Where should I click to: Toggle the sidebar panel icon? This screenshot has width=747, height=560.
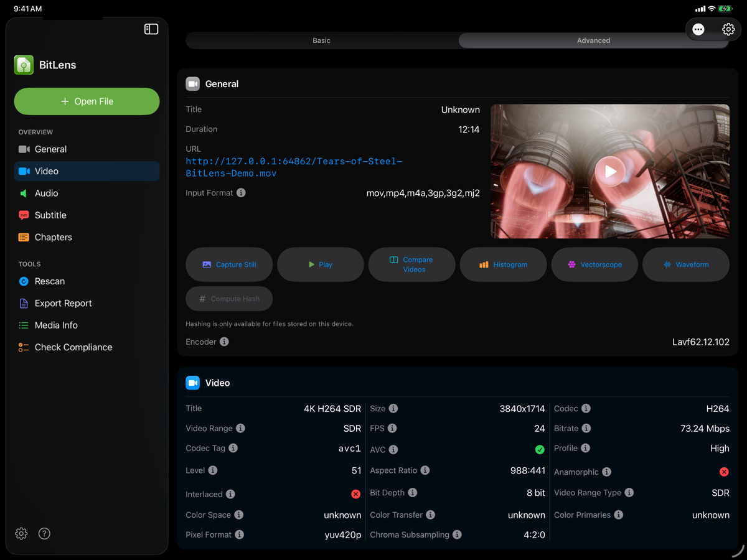[x=151, y=29]
